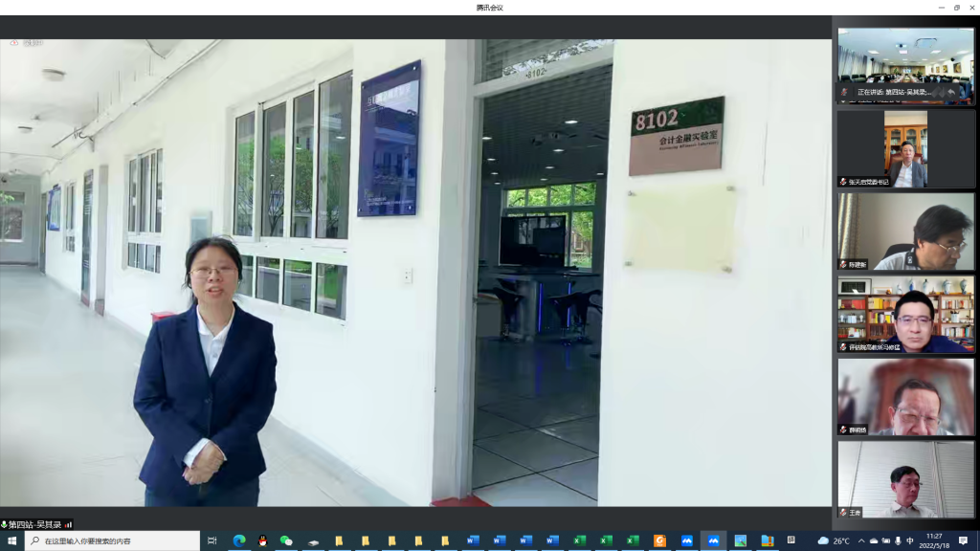The height and width of the screenshot is (551, 980).
Task: Open the notification center icon
Action: click(x=964, y=541)
